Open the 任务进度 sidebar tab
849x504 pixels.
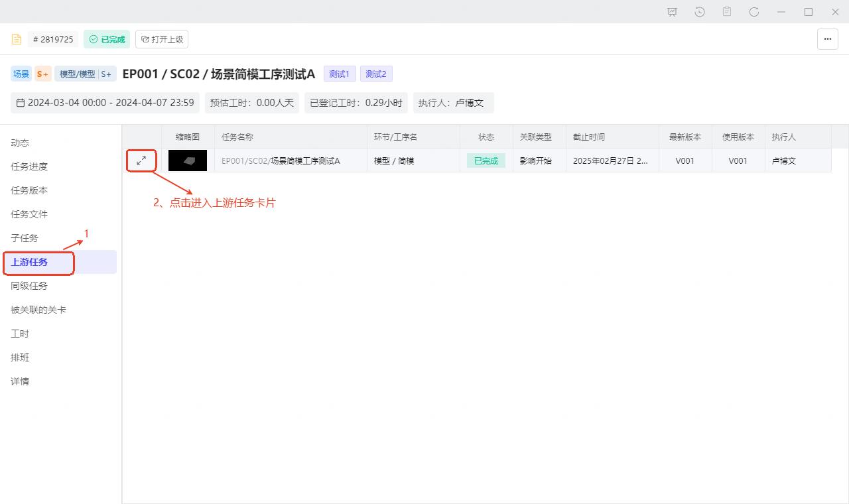(x=29, y=166)
